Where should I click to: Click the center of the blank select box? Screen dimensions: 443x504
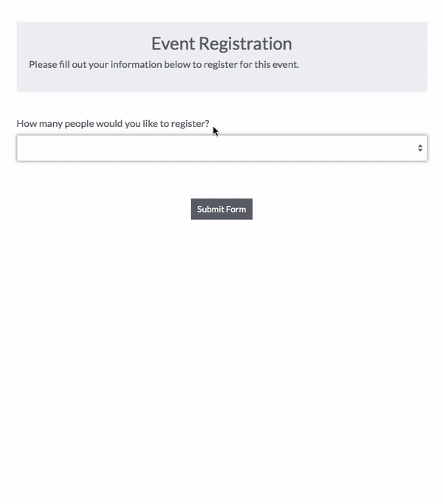221,148
